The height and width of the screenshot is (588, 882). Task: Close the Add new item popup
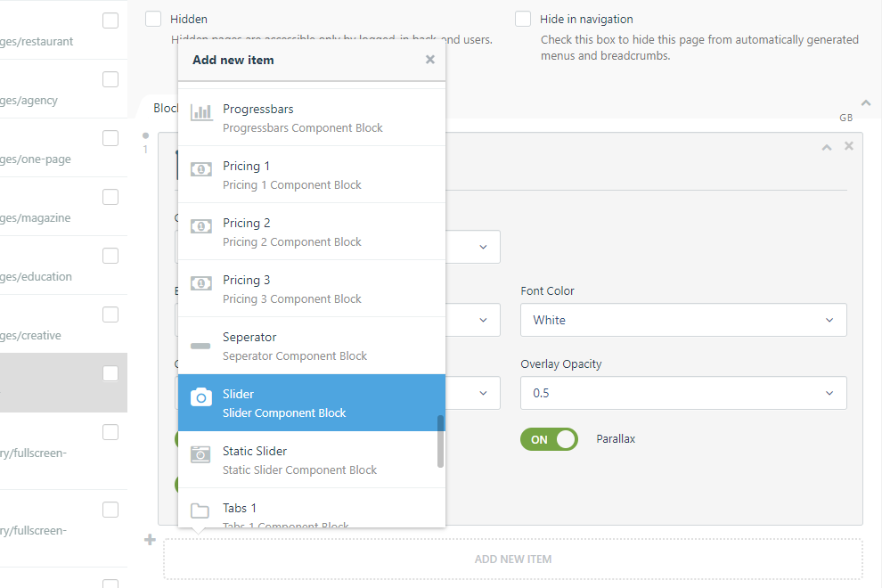pyautogui.click(x=430, y=60)
